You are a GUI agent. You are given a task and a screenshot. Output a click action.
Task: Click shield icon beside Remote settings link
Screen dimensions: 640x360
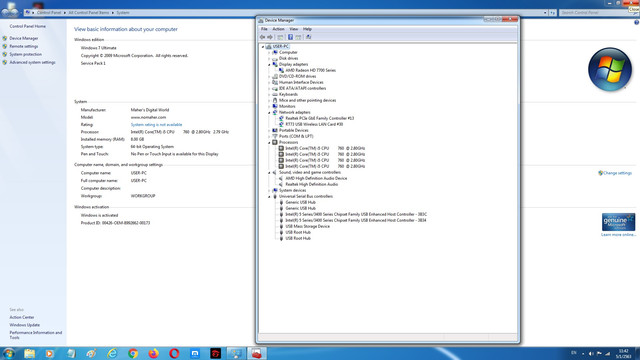tap(5, 47)
